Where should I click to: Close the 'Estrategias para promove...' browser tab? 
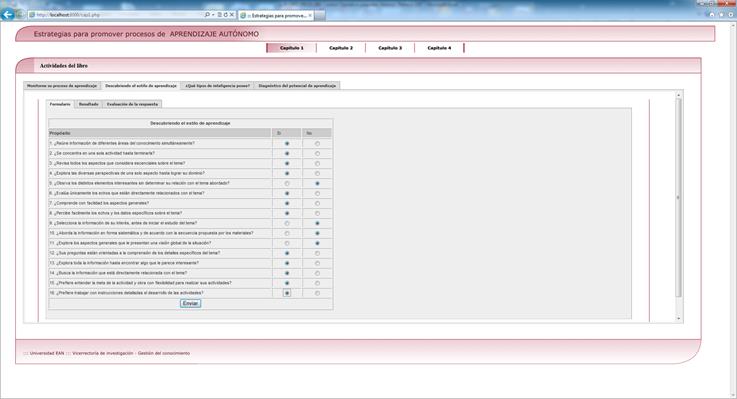[310, 16]
